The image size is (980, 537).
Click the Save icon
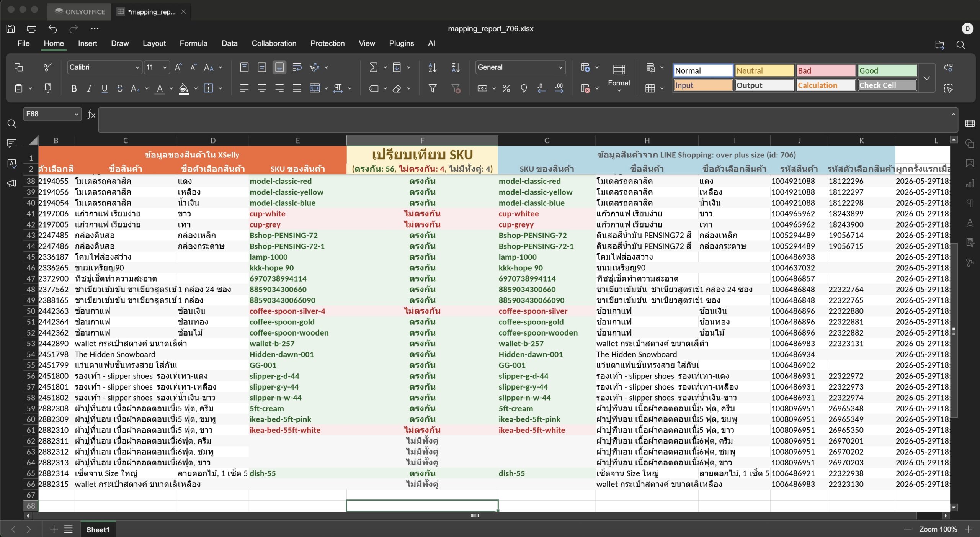(x=11, y=29)
